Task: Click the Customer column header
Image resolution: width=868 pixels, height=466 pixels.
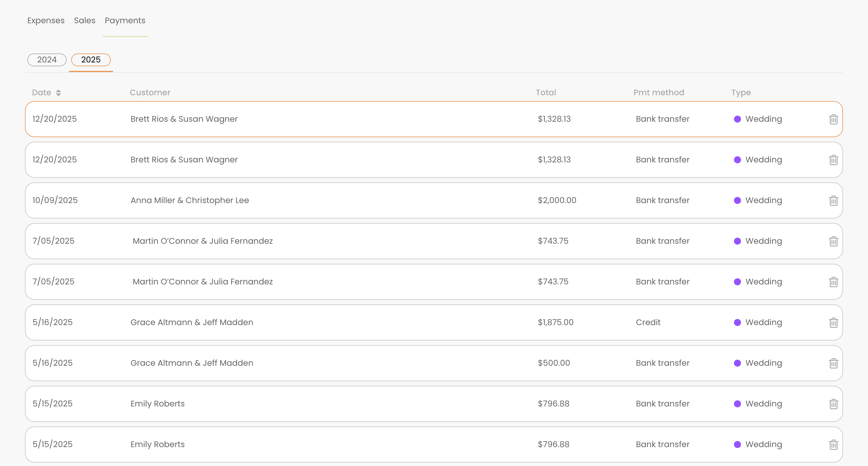Action: point(150,93)
